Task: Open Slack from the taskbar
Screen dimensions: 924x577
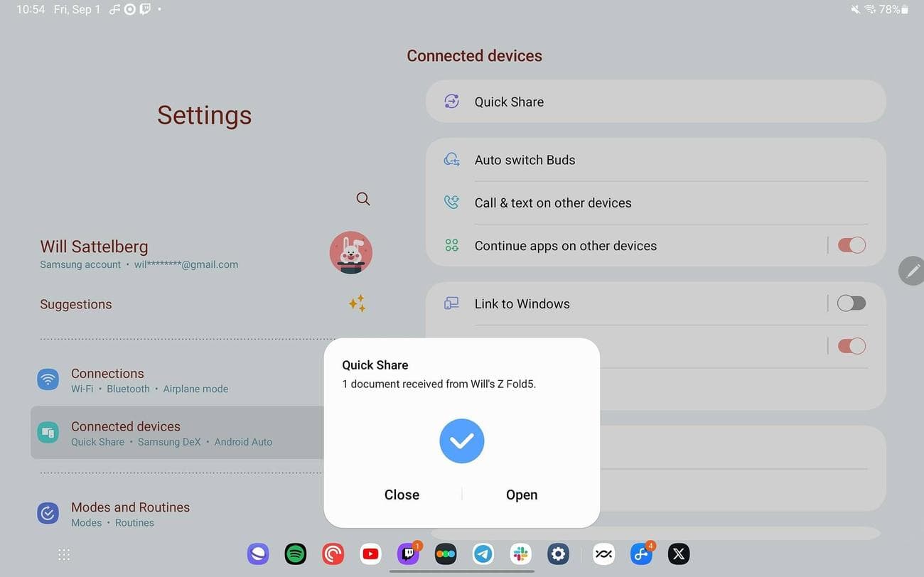Action: tap(521, 554)
